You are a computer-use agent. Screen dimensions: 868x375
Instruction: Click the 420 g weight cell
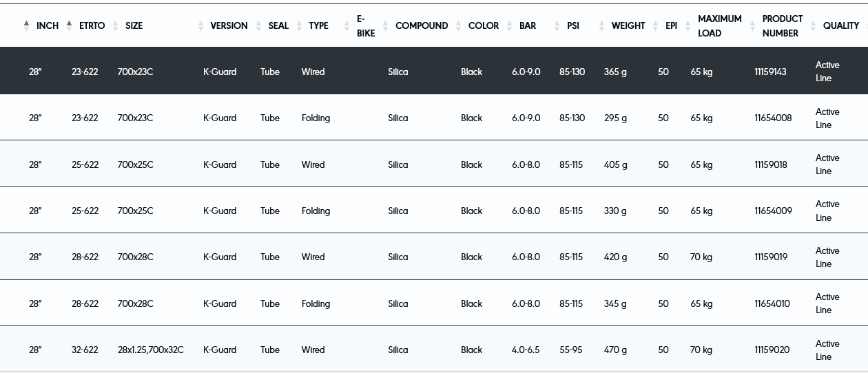(615, 257)
